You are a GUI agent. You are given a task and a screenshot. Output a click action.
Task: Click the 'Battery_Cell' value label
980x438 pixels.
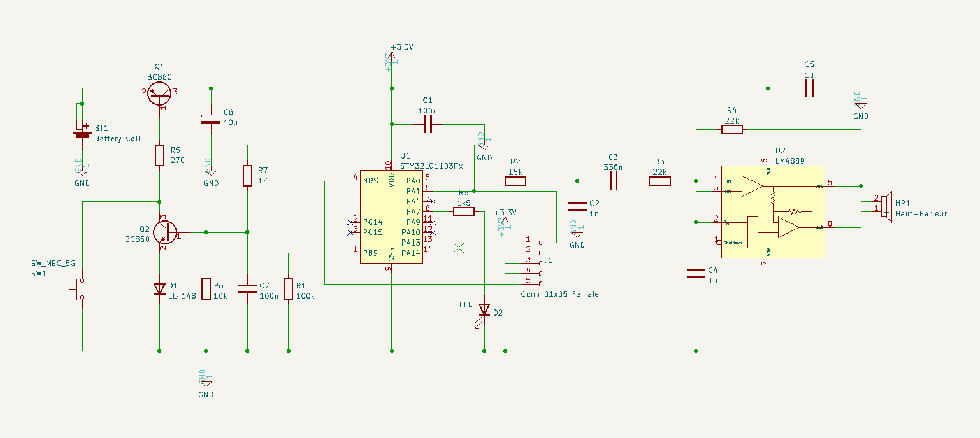point(118,138)
